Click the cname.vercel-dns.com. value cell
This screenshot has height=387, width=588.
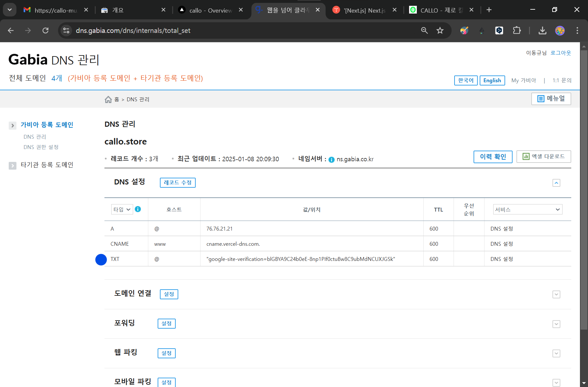(x=312, y=244)
